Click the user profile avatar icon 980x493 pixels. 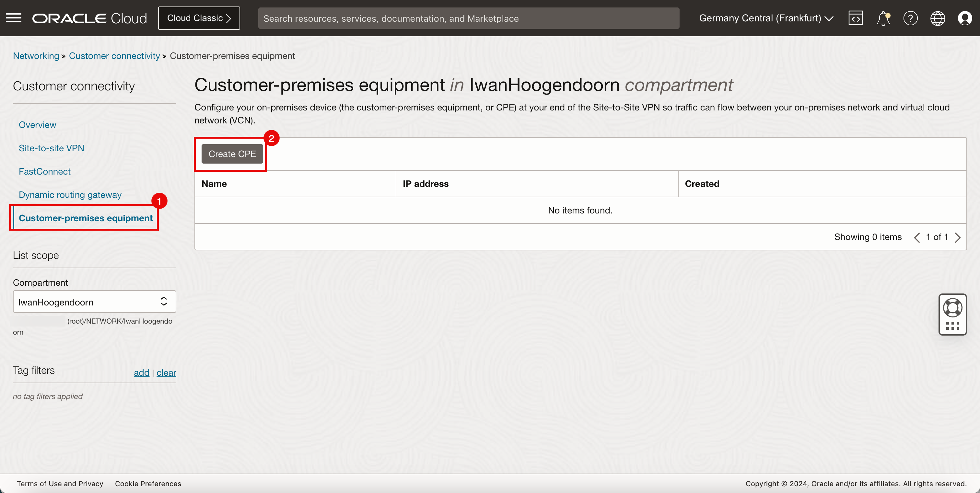pyautogui.click(x=965, y=18)
